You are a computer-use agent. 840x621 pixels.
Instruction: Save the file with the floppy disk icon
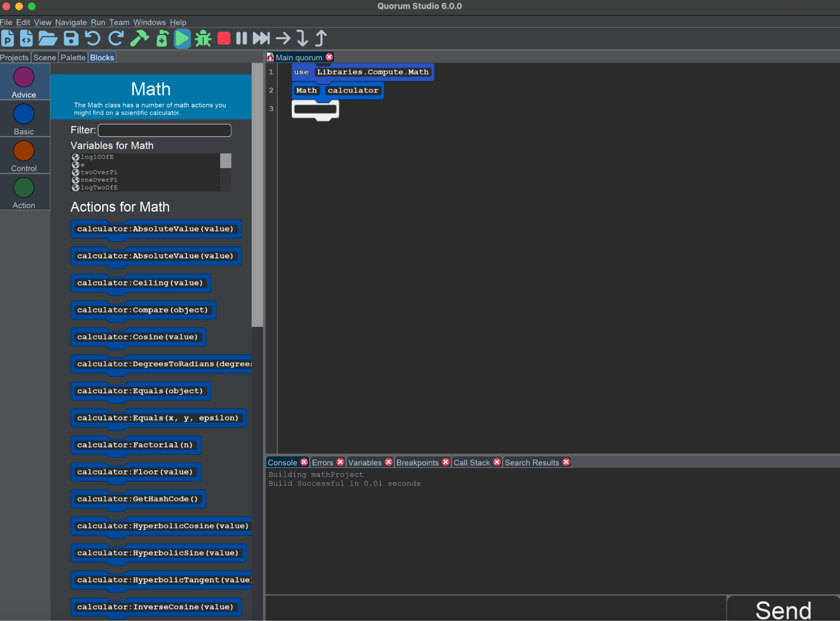pos(71,39)
